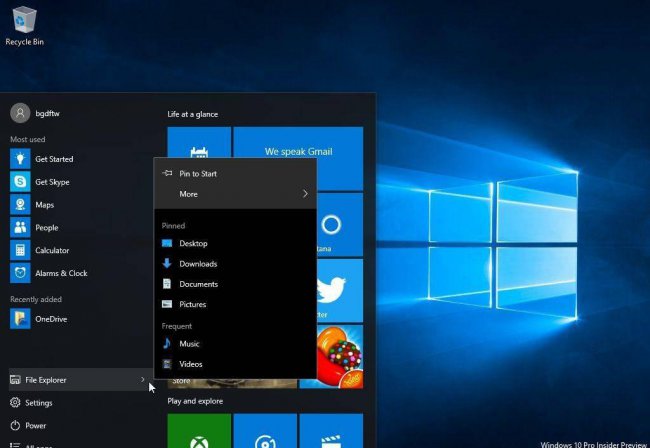Click the blue Downloads arrow icon
This screenshot has height=448, width=650.
pyautogui.click(x=167, y=263)
